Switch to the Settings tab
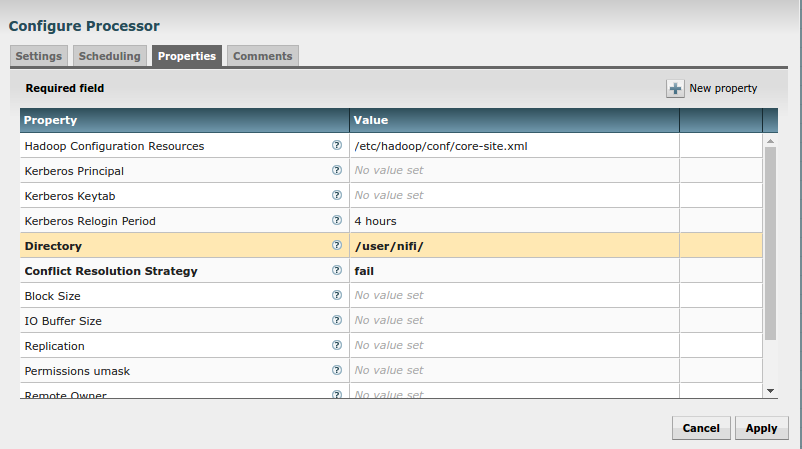The width and height of the screenshot is (802, 449). [x=39, y=57]
